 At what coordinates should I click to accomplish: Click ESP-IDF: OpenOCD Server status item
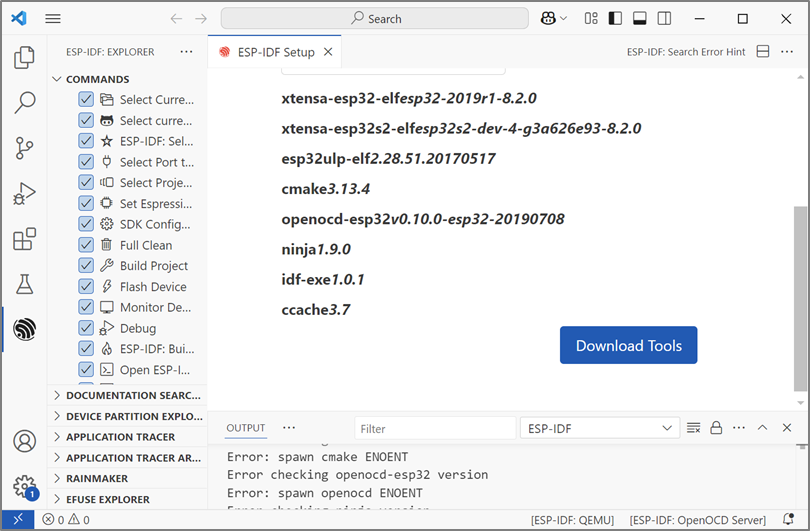[x=697, y=520]
